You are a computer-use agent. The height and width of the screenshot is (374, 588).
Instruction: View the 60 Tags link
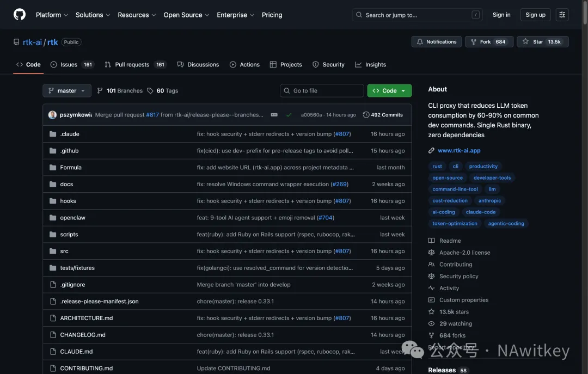pyautogui.click(x=163, y=91)
